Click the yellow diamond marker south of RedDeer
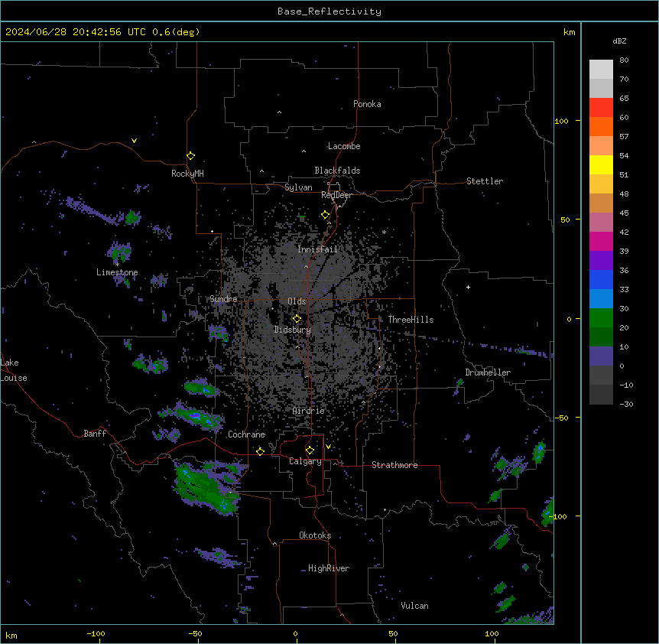Screen dimensions: 659x644 [x=326, y=215]
